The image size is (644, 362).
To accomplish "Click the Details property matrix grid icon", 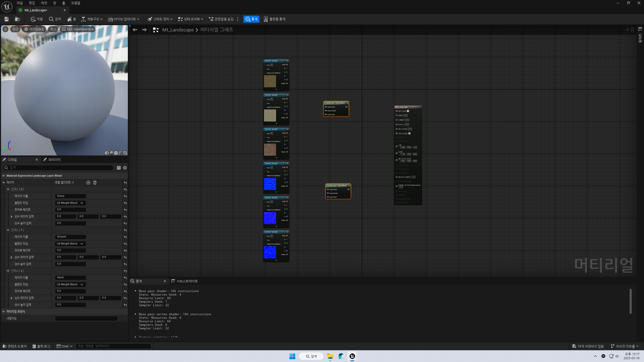I will tap(119, 168).
